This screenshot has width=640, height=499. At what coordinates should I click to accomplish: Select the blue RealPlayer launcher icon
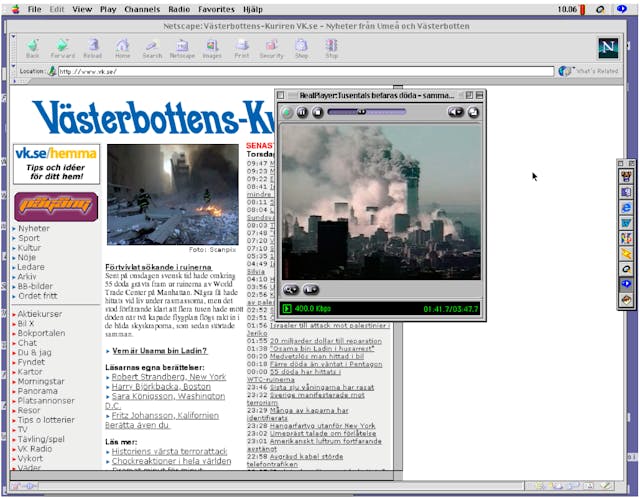click(626, 284)
